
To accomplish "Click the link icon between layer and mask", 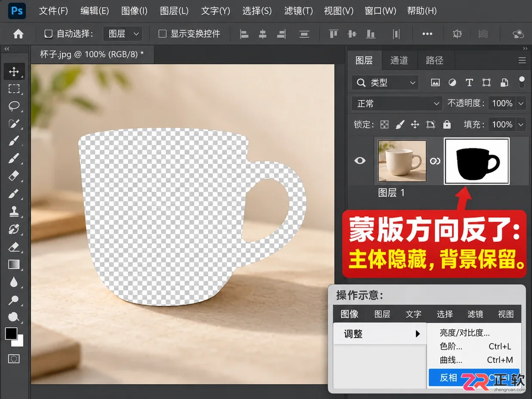I will (435, 161).
